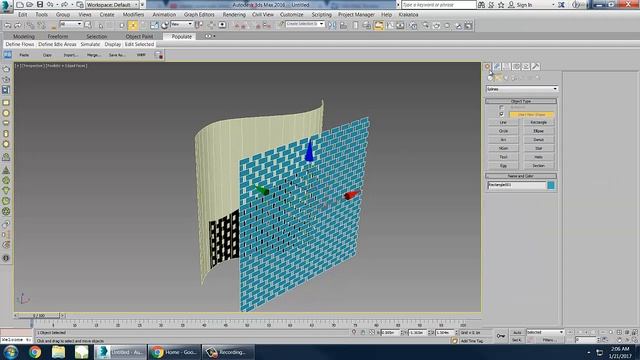Screen dimensions: 640x360
Task: Switch to the Object Paint ribbon tab
Action: coord(139,36)
